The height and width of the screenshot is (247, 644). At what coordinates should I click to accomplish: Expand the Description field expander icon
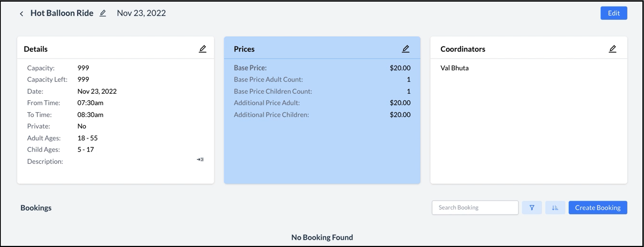coord(200,159)
